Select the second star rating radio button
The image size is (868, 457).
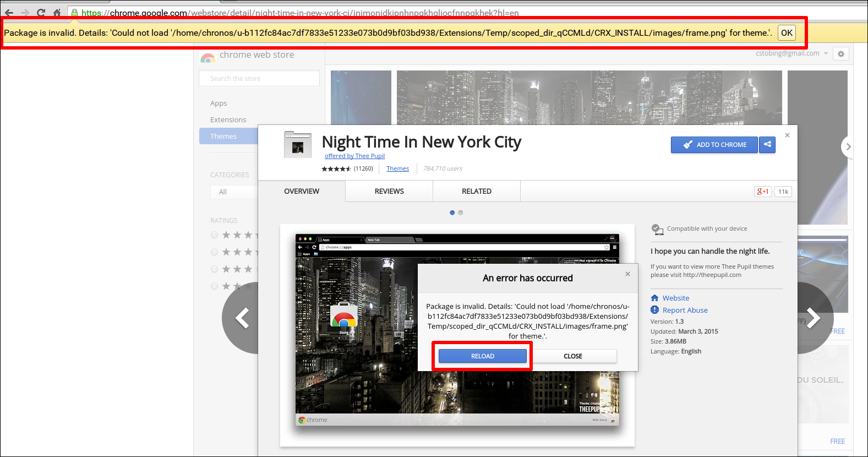pyautogui.click(x=214, y=252)
